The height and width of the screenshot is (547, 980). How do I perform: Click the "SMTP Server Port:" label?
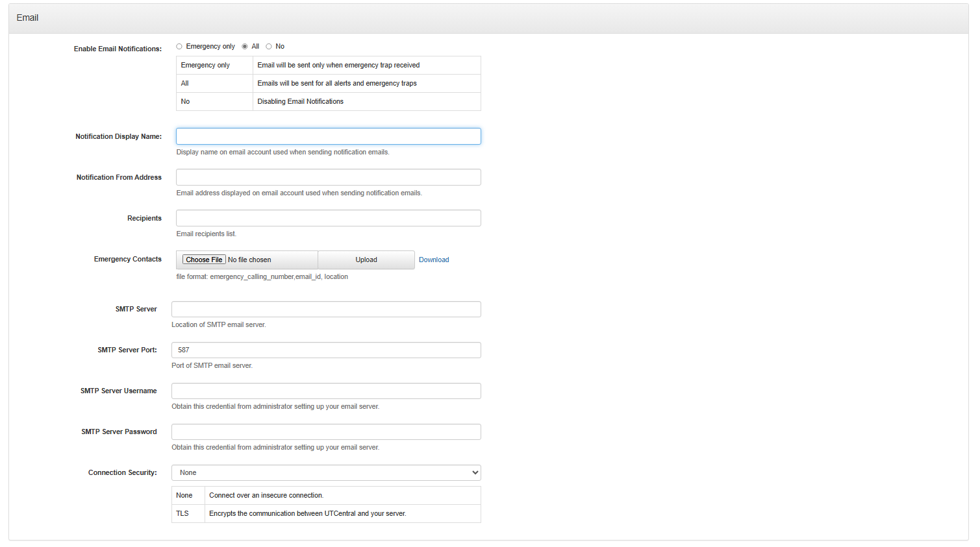pos(127,350)
